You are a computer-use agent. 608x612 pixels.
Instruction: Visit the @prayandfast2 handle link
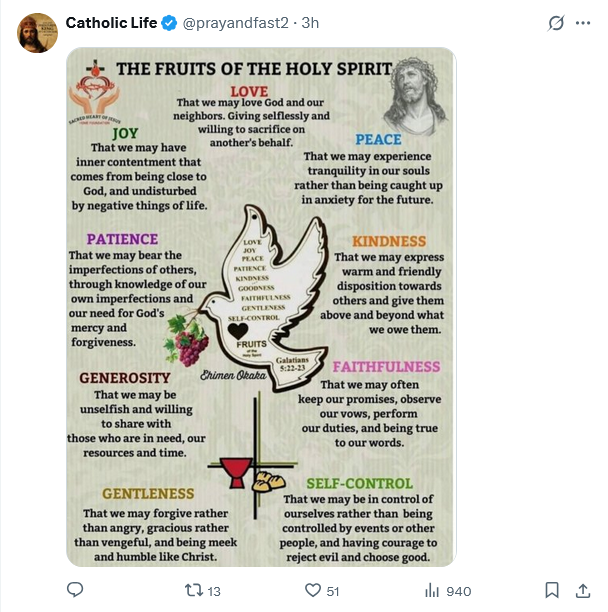click(x=232, y=23)
